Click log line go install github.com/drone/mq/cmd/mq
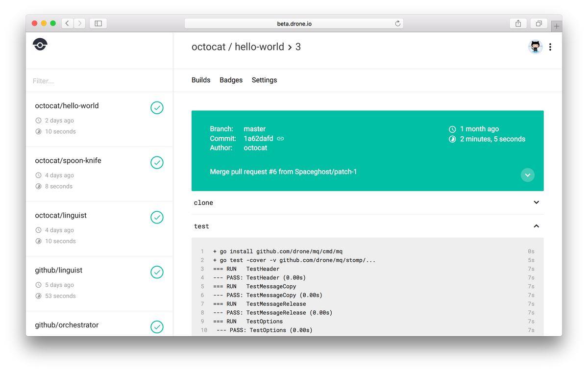 coord(278,251)
